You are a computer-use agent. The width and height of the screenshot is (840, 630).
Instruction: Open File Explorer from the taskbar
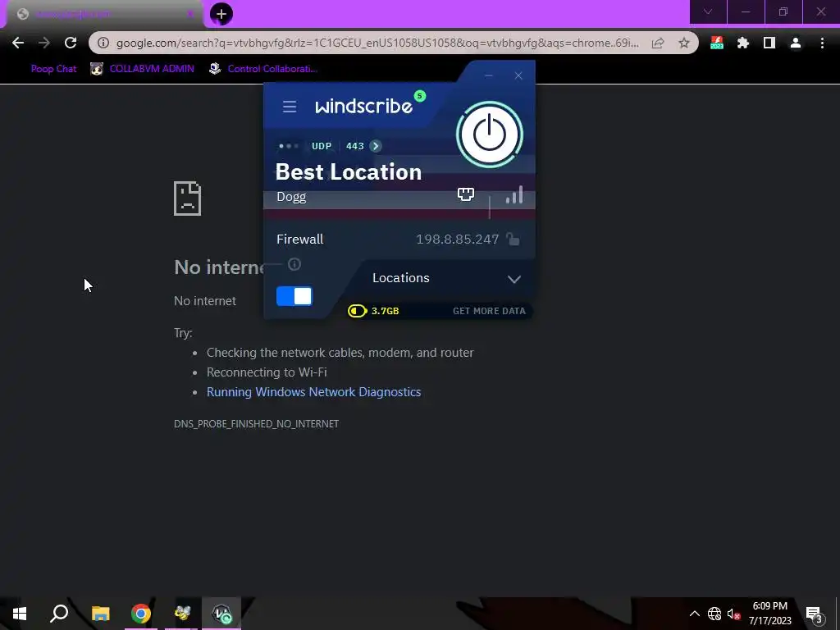coord(100,614)
